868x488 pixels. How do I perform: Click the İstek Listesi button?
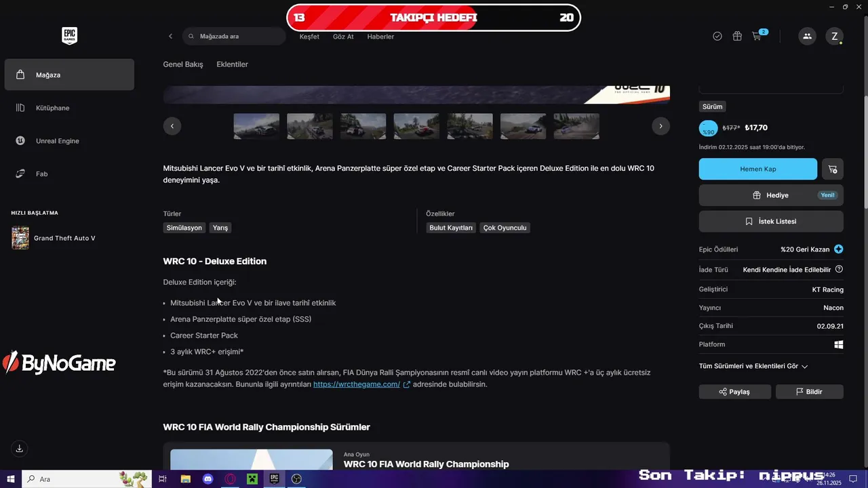coord(771,222)
